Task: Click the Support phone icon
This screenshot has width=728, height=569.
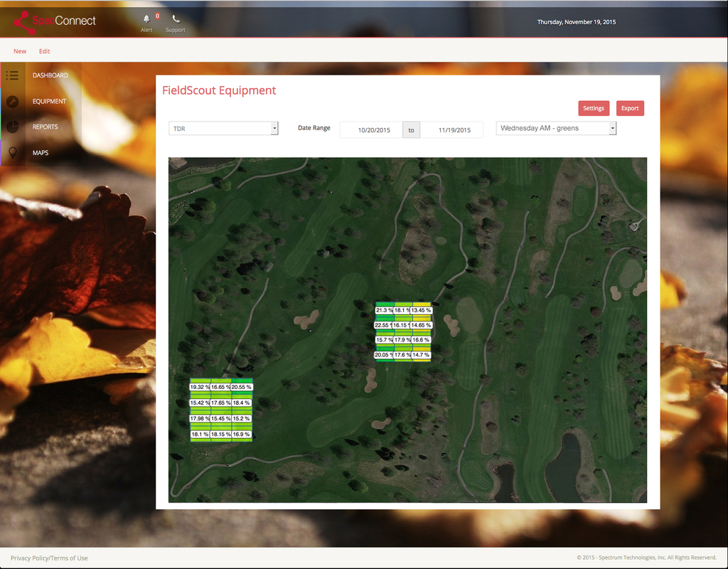Action: coord(176,19)
